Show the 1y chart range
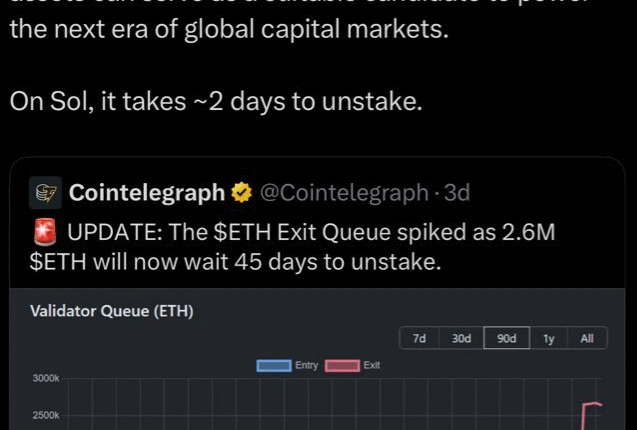Viewport: 637px width, 430px height. click(548, 339)
